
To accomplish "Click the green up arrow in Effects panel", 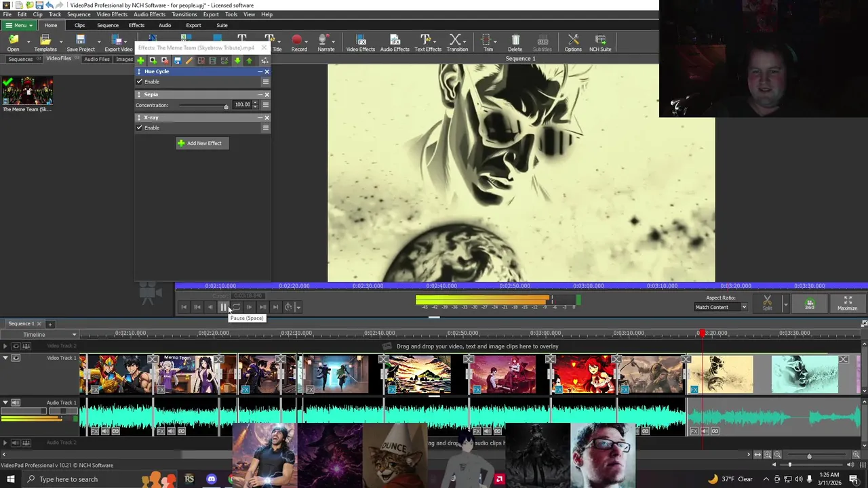I will 249,61.
